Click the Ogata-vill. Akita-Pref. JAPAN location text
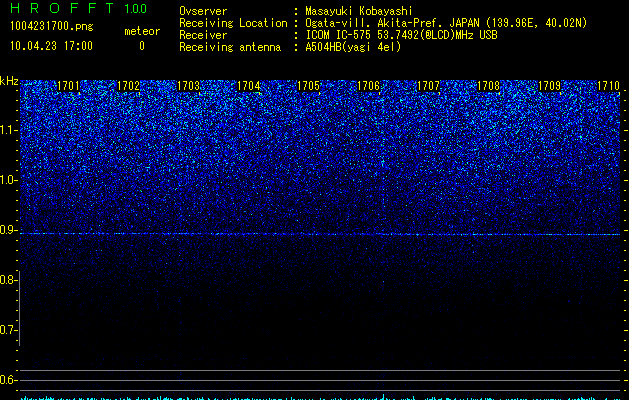 [x=446, y=23]
